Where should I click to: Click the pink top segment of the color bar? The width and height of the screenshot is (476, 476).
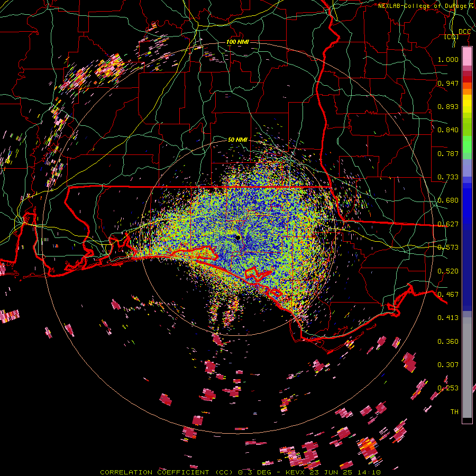tap(467, 56)
